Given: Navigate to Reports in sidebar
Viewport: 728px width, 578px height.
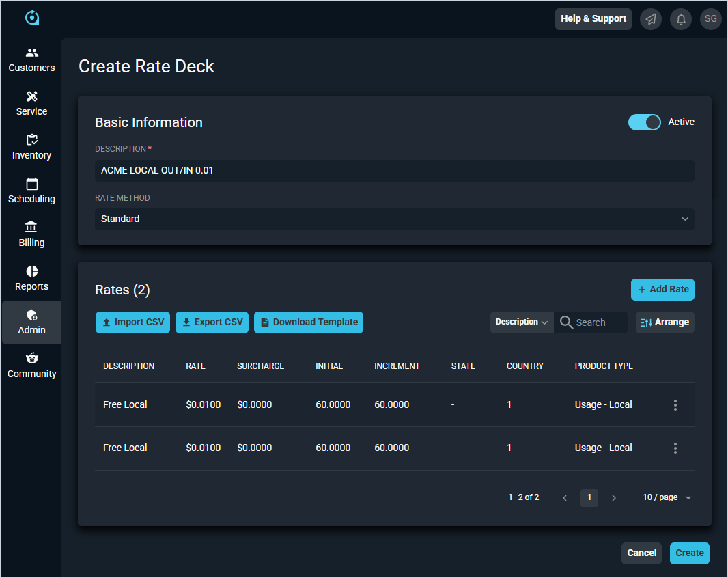Looking at the screenshot, I should click(x=31, y=278).
